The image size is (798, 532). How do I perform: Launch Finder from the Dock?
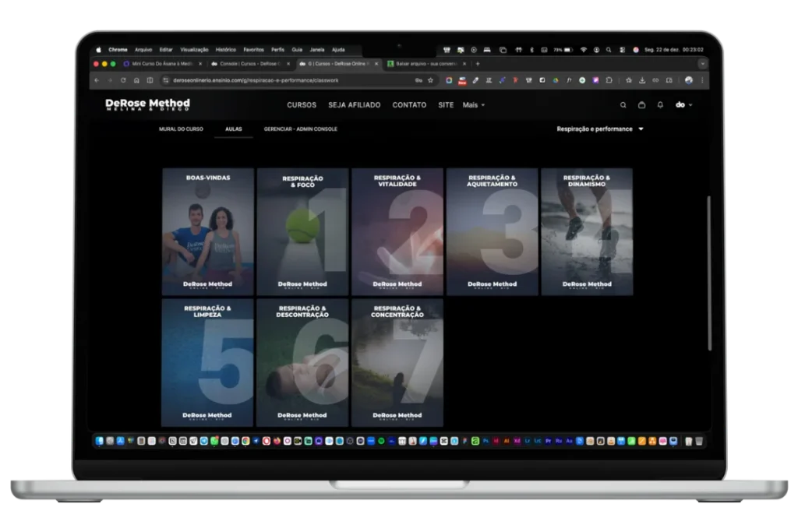[98, 441]
